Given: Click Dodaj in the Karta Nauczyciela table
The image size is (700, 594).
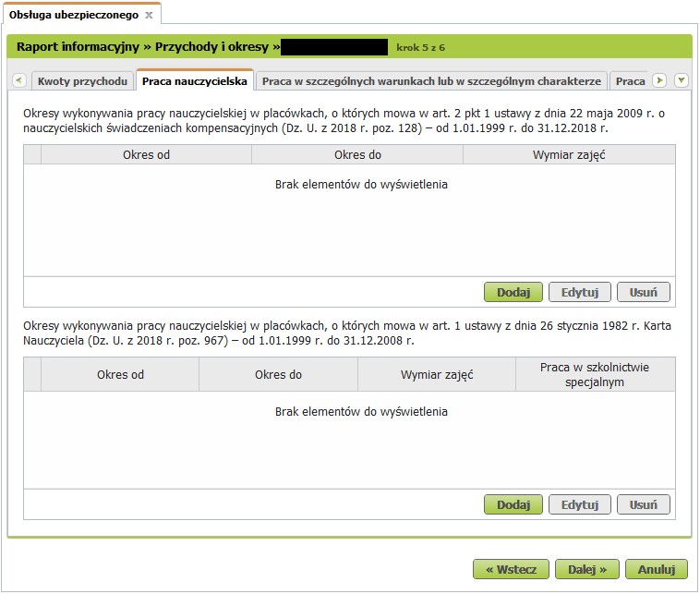Looking at the screenshot, I should (513, 504).
